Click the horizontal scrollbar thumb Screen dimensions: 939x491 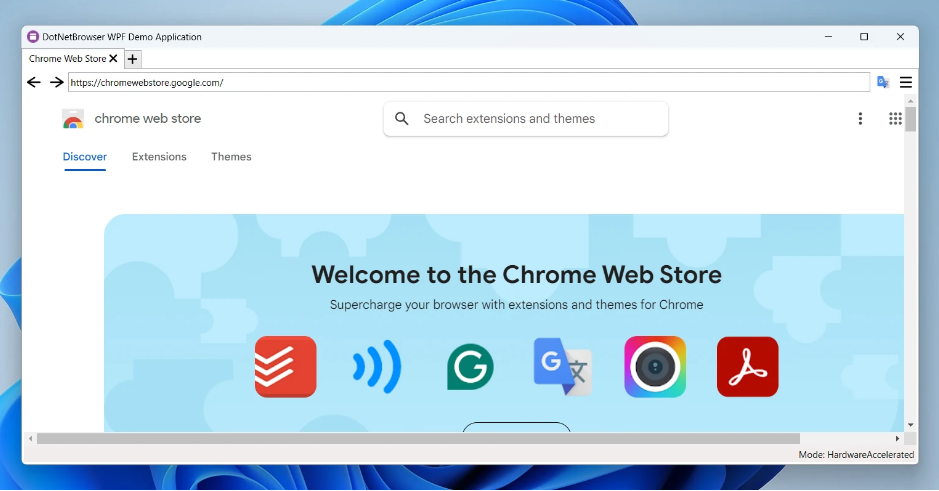(x=418, y=438)
